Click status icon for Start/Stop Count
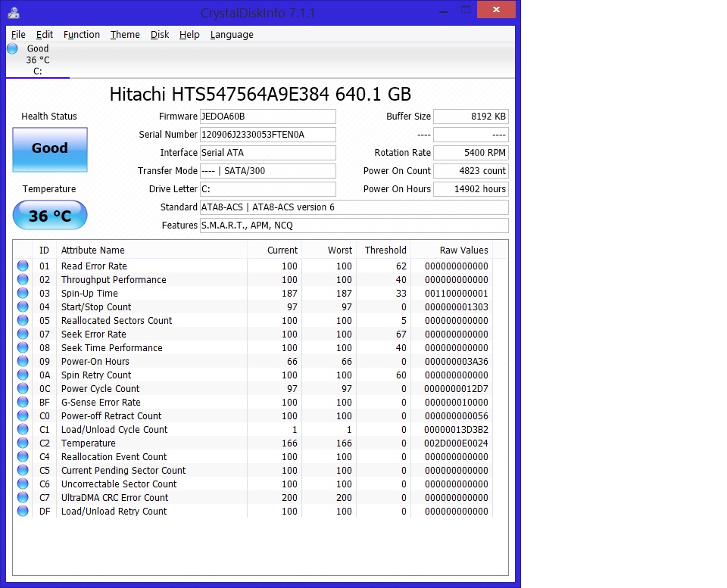 coord(23,306)
